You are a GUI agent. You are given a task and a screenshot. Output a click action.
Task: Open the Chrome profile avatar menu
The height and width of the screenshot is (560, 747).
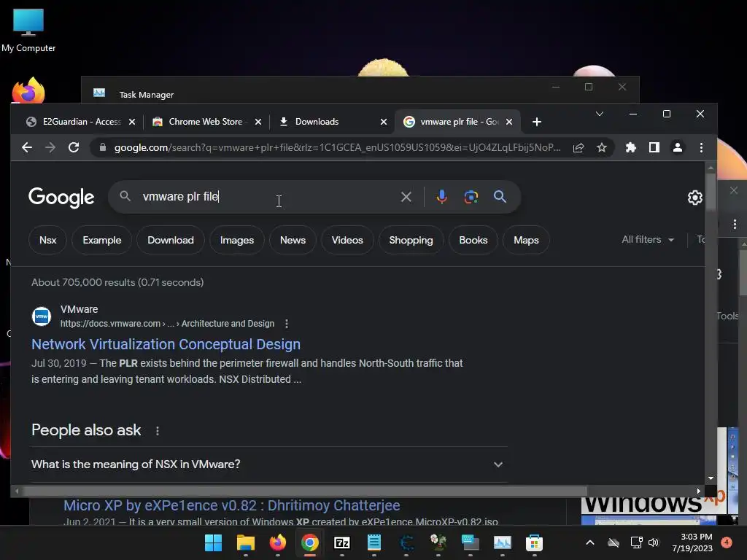[x=678, y=147]
